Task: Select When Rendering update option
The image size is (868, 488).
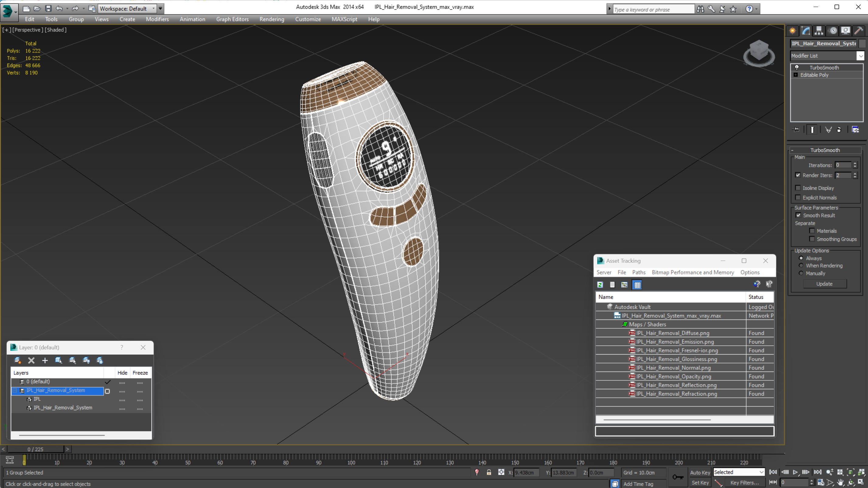Action: pos(801,265)
